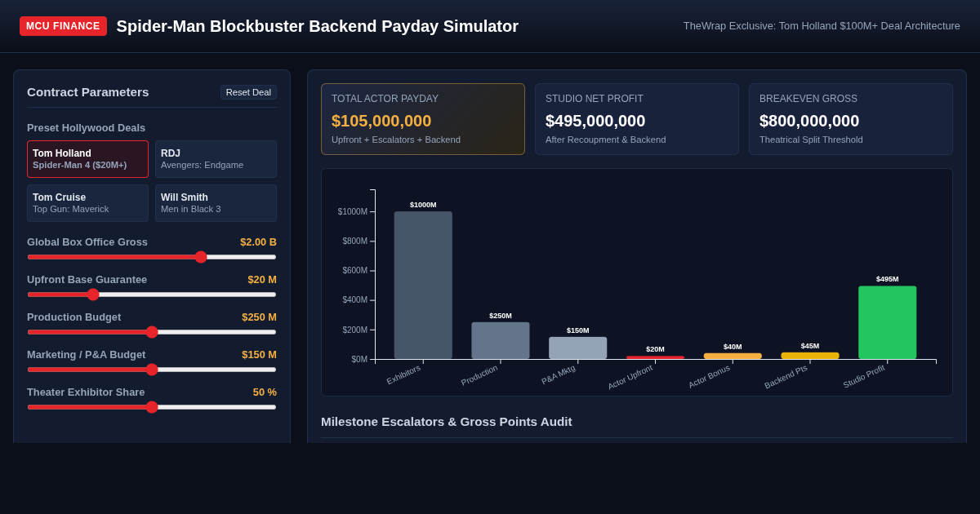Viewport: 980px width, 514px height.
Task: Click the P&A Mktg bar in the chart
Action: click(578, 348)
